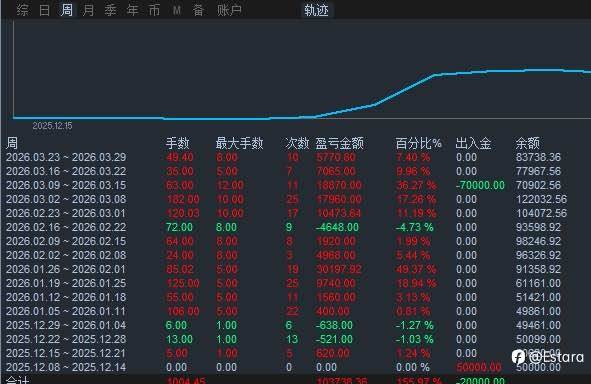Viewport: 591px width, 384px height.
Task: Click the 百分比% column header
Action: (x=418, y=143)
